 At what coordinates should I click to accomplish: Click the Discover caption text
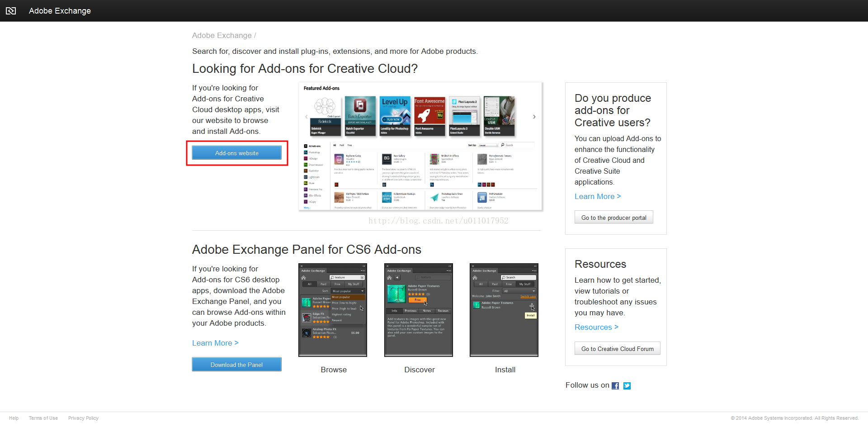tap(420, 370)
